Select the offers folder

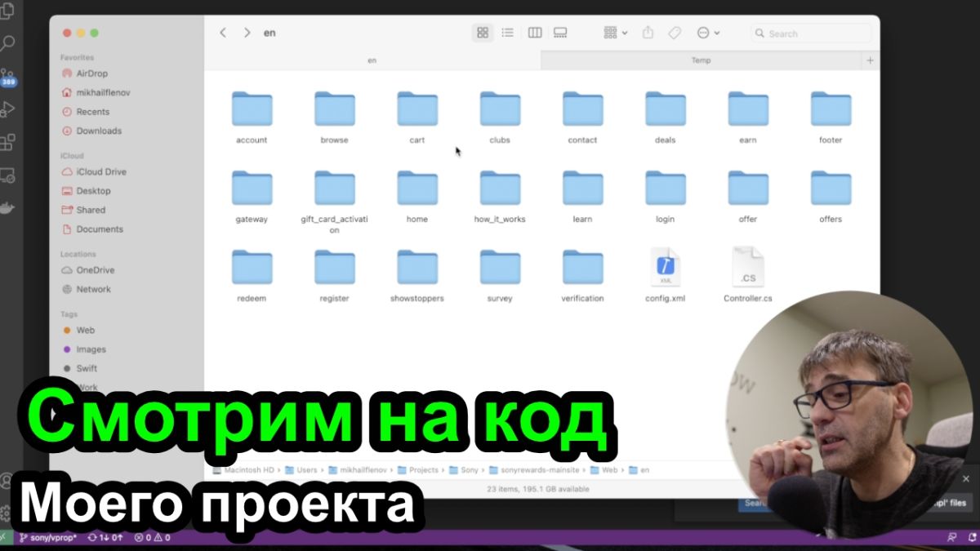pyautogui.click(x=831, y=189)
